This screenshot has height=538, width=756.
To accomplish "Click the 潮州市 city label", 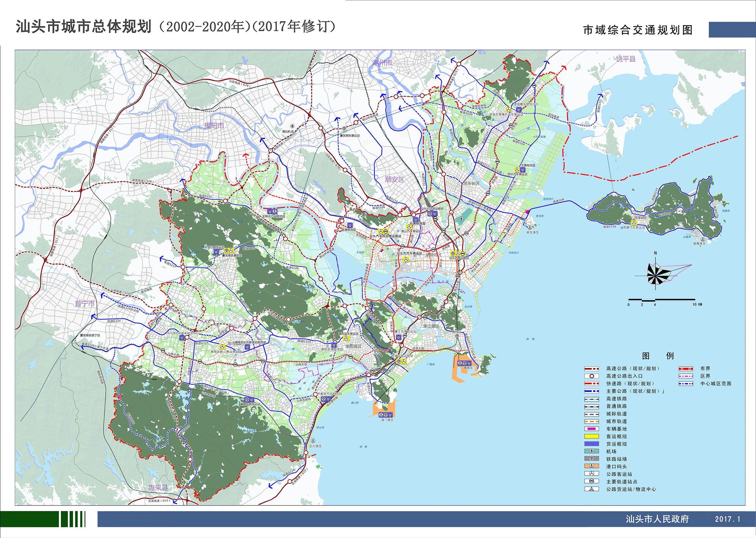I will [x=382, y=62].
